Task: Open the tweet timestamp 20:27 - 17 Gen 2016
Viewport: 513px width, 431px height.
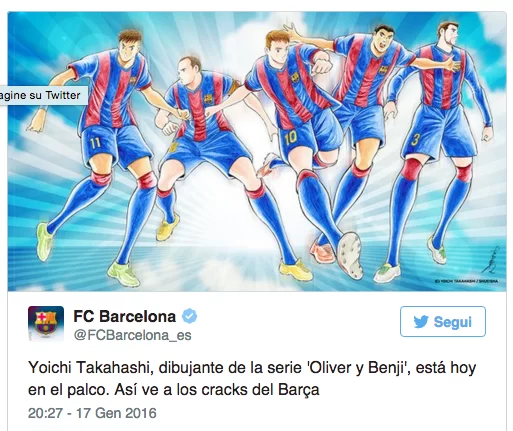Action: pyautogui.click(x=92, y=413)
